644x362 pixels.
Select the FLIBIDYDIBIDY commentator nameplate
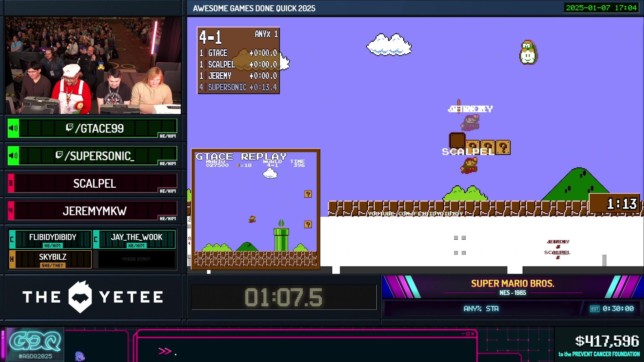pos(50,239)
